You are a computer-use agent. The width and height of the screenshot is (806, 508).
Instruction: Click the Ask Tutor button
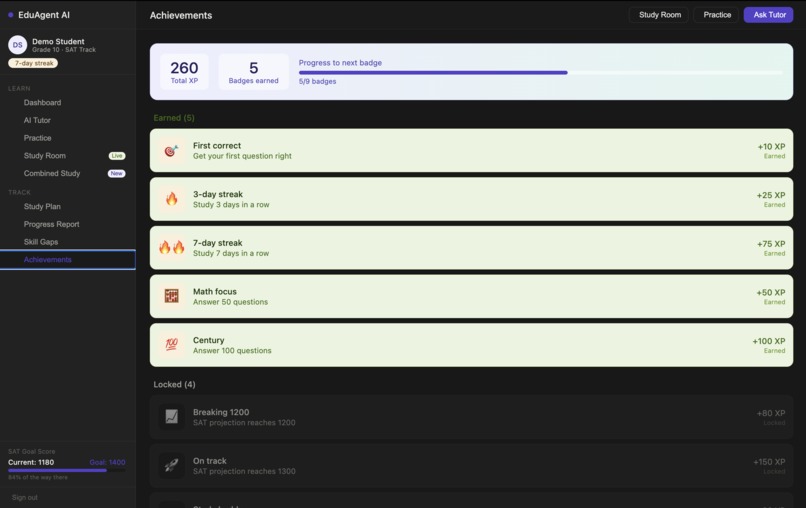769,15
